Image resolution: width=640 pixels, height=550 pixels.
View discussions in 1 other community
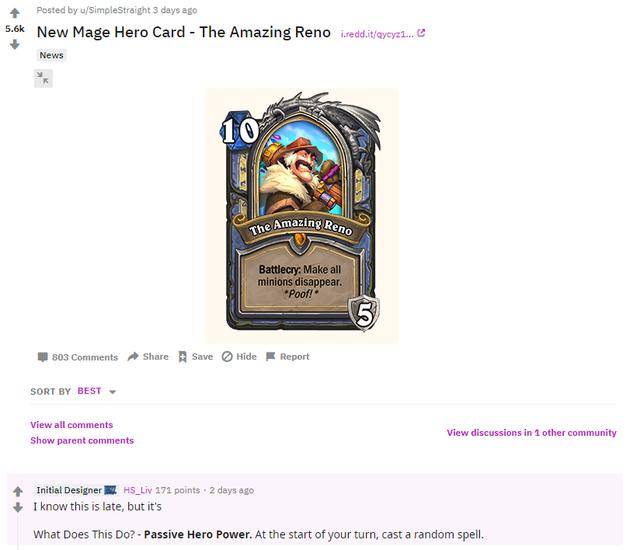531,432
